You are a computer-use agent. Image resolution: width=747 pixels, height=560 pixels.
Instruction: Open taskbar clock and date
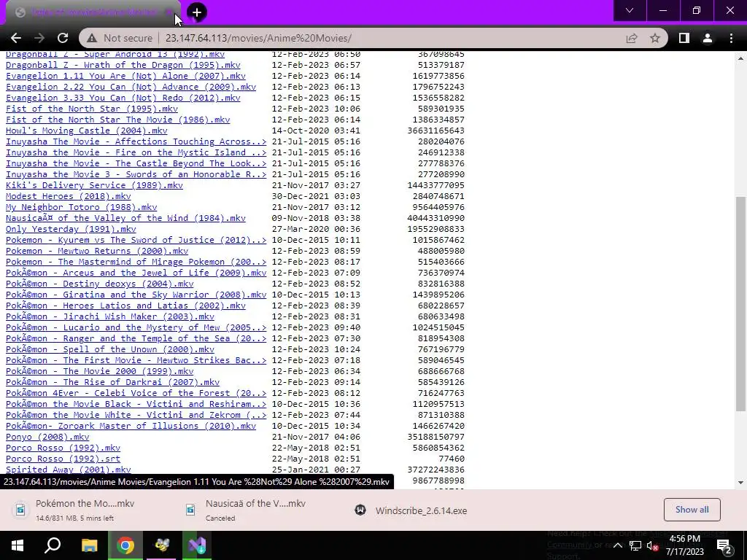[x=684, y=545]
